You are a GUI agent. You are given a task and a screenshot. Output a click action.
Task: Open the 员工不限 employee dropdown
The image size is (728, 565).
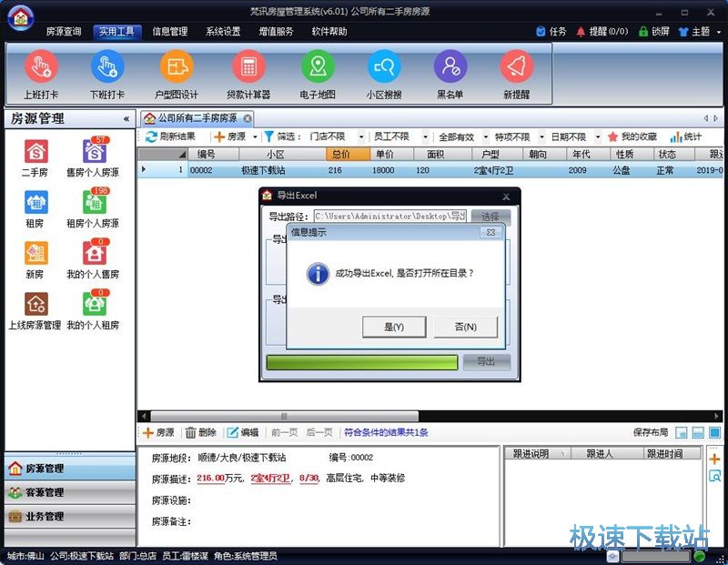425,137
